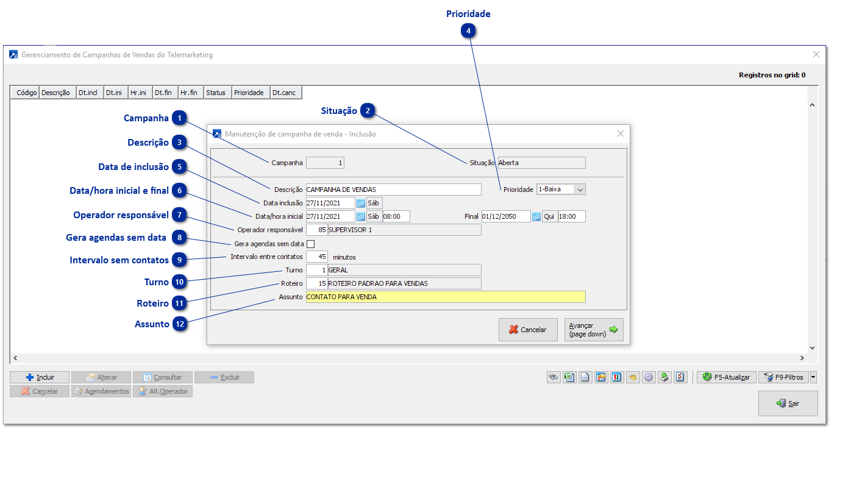Viewport: 851px width, 504px height.
Task: Sort grid by the Código column
Action: pos(25,93)
